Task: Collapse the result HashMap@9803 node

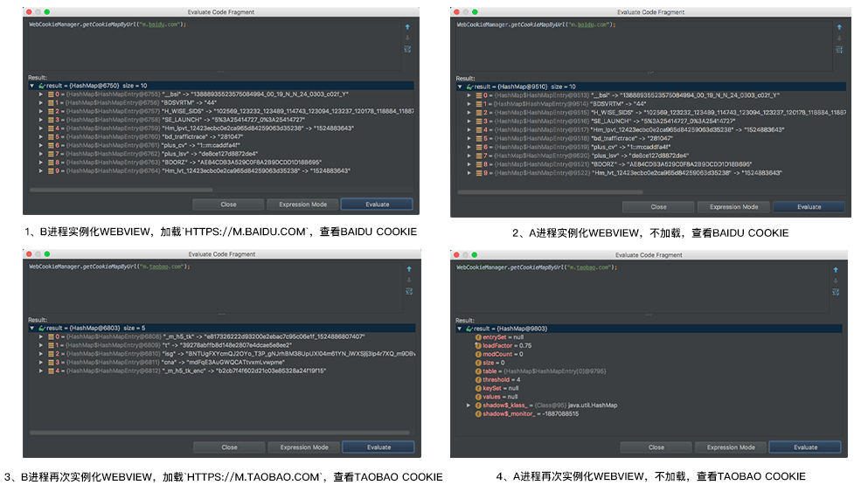Action: (x=460, y=329)
